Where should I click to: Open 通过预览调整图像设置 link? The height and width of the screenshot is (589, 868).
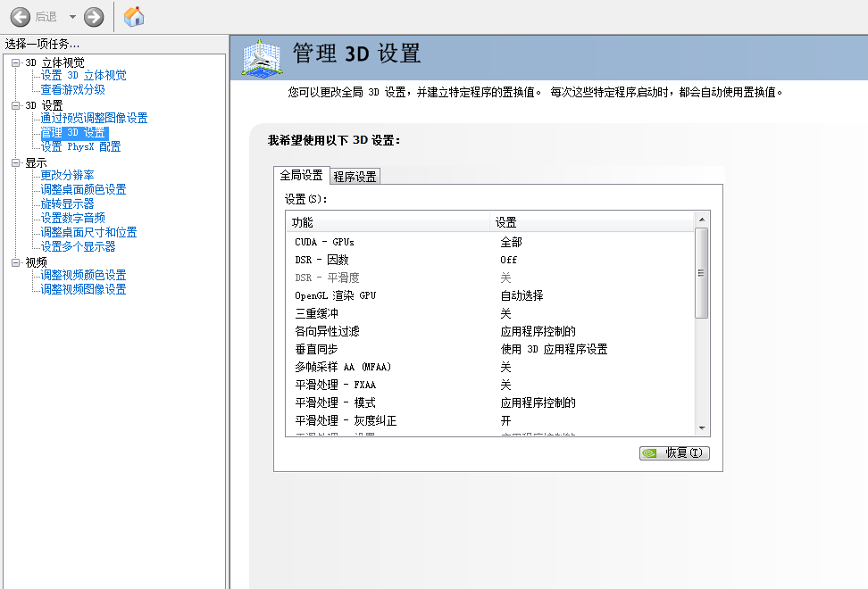(x=94, y=119)
